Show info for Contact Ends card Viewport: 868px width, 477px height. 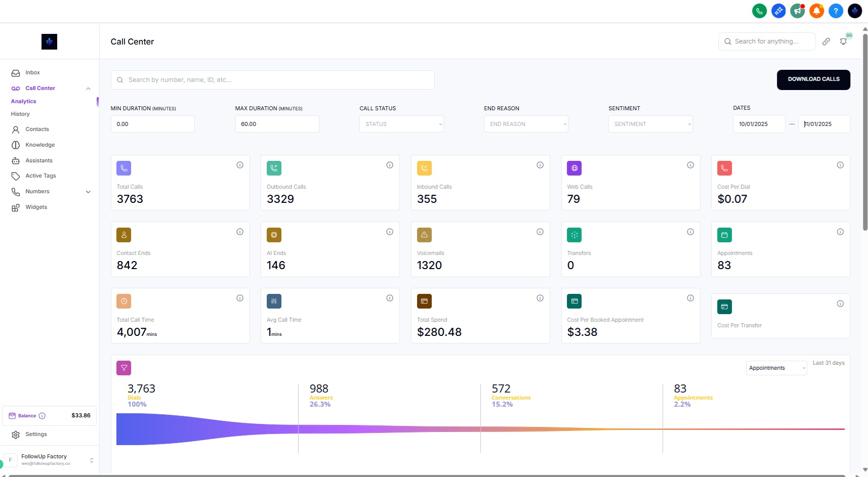click(x=240, y=232)
